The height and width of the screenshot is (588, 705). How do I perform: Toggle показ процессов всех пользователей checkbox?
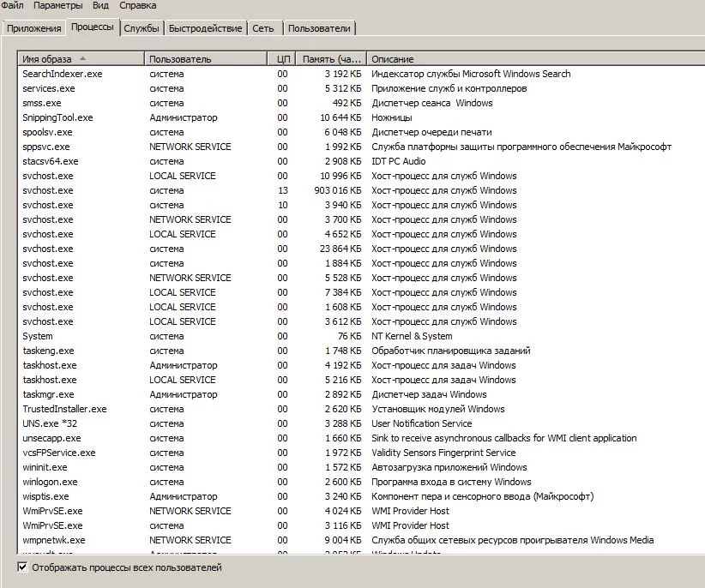[22, 567]
